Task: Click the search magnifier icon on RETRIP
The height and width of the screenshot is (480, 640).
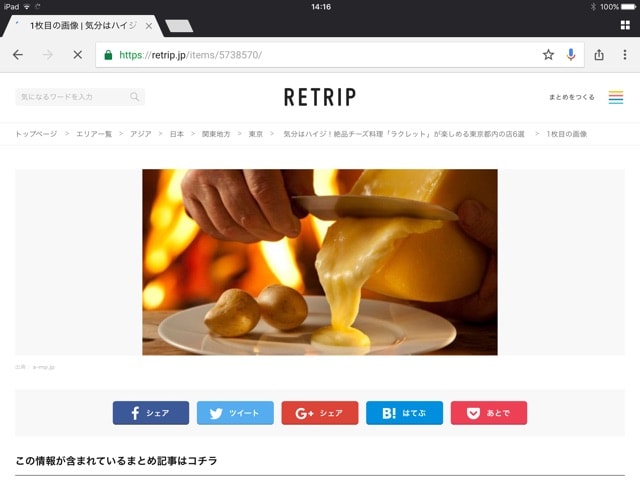Action: (134, 97)
